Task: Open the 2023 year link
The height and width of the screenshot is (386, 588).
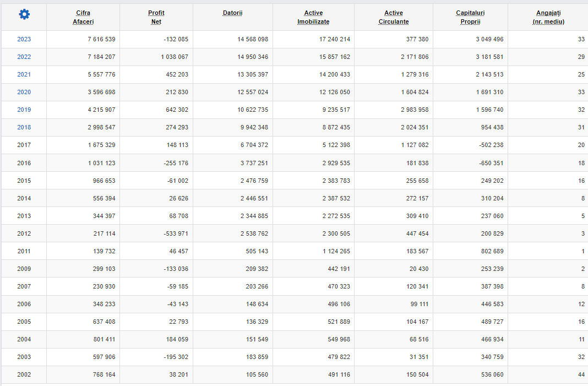Action: tap(24, 39)
